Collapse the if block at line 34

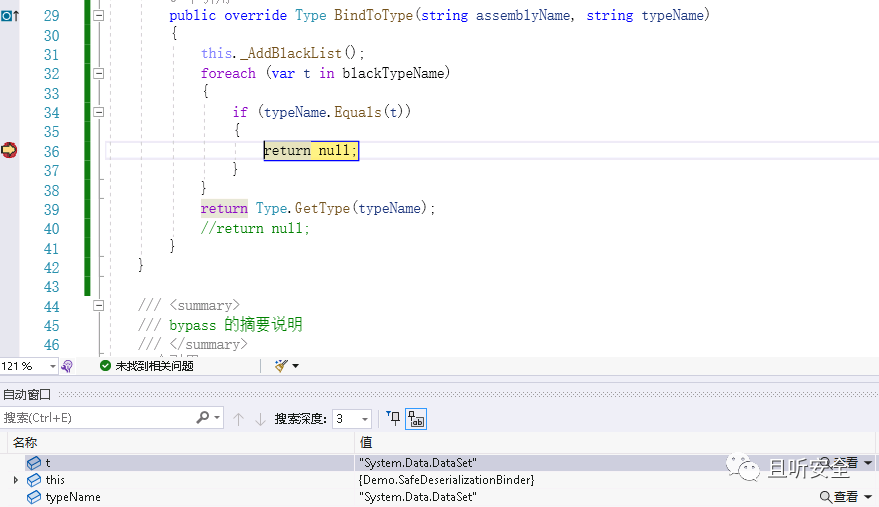tap(99, 112)
